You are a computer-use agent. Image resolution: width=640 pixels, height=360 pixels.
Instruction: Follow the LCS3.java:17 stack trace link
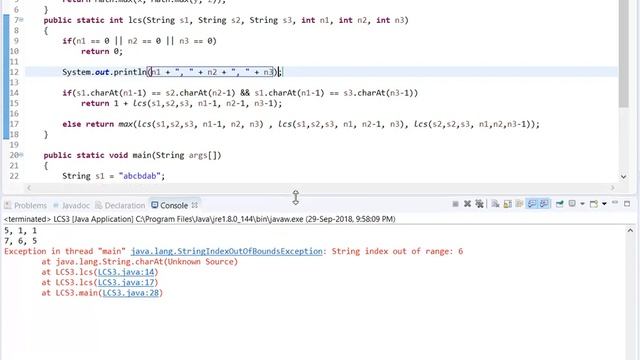click(126, 282)
